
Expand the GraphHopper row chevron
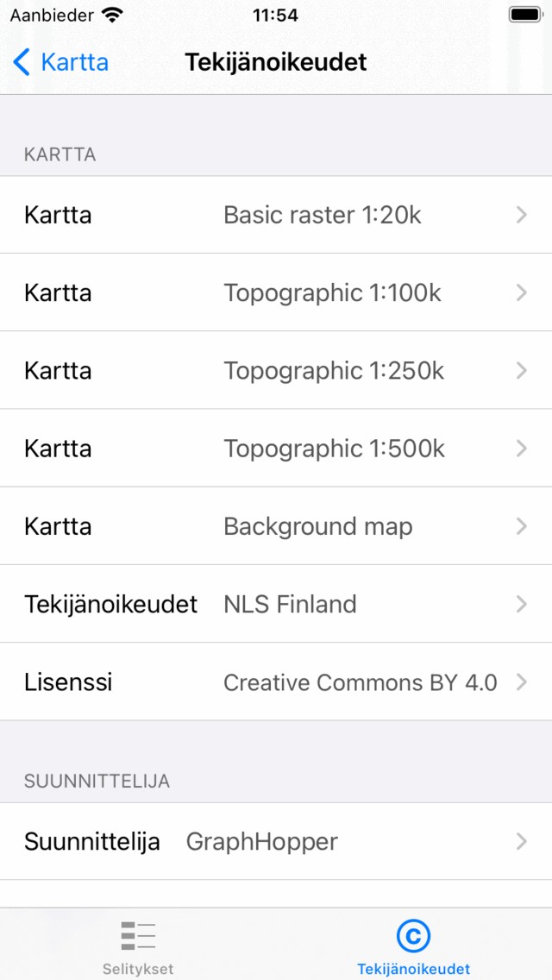(521, 841)
